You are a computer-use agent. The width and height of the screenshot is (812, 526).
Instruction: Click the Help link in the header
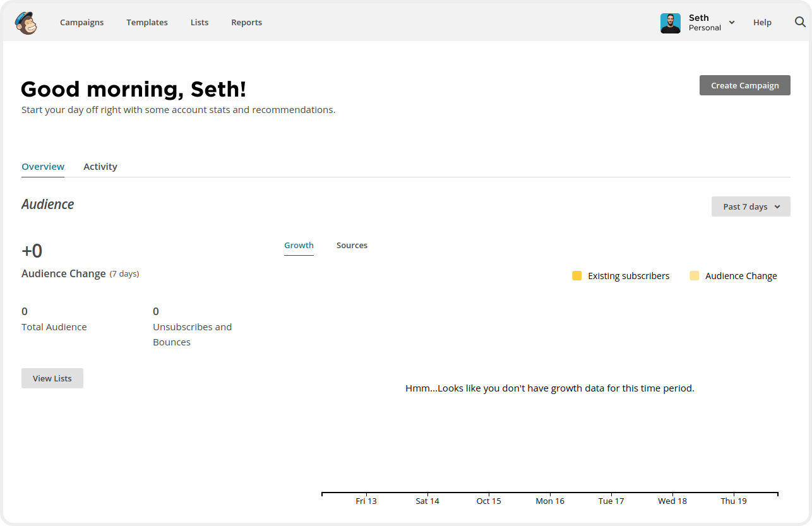(x=762, y=22)
